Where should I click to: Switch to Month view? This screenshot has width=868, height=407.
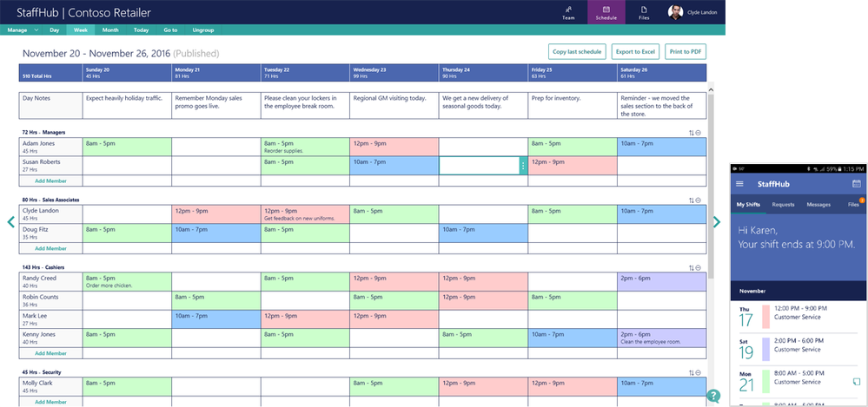[x=110, y=30]
